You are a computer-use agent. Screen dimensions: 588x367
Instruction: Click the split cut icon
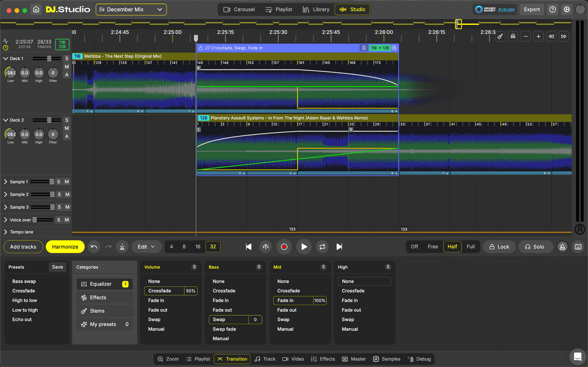[122, 247]
